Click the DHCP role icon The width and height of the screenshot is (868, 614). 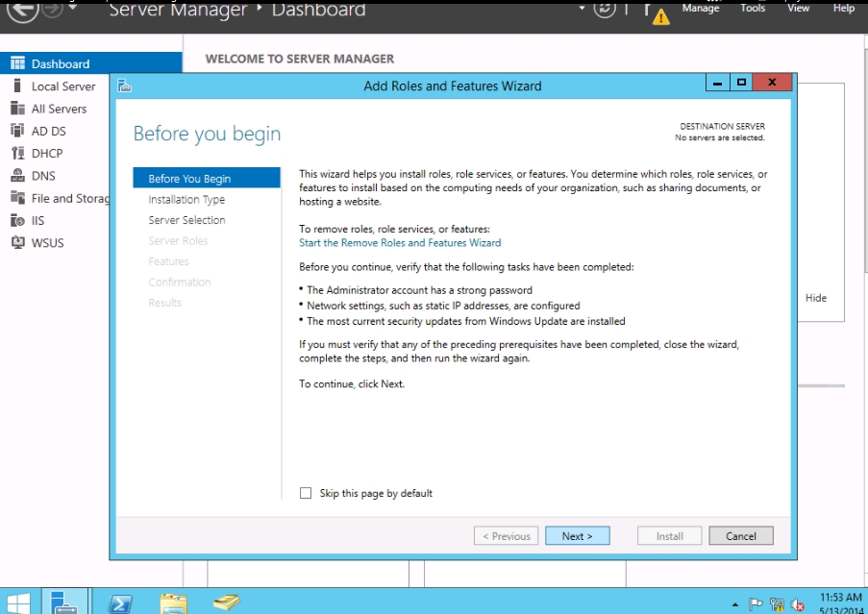(x=17, y=153)
